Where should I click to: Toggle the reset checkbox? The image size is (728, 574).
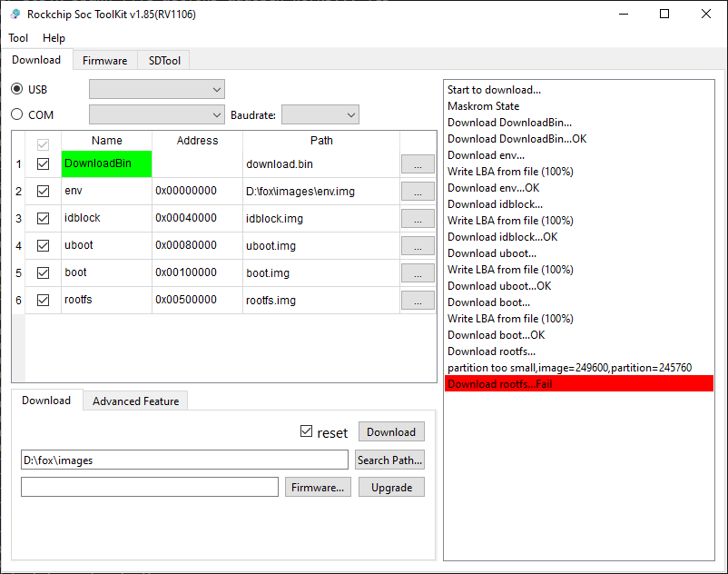[x=307, y=432]
